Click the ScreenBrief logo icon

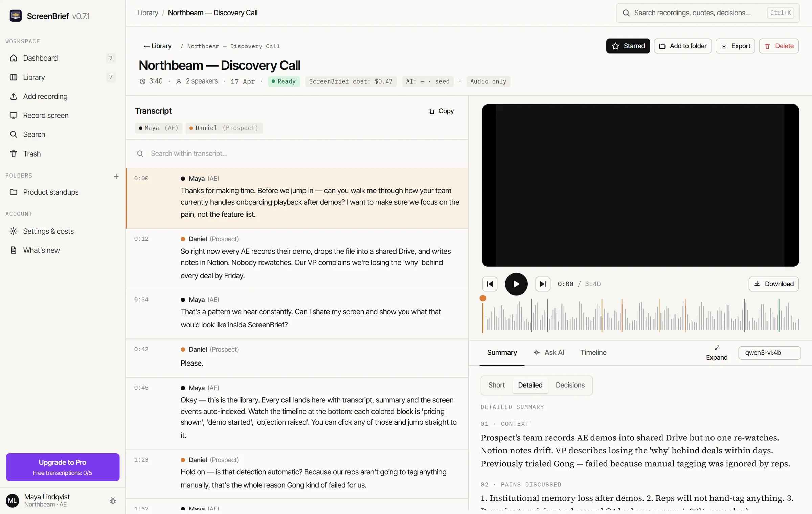pos(16,16)
